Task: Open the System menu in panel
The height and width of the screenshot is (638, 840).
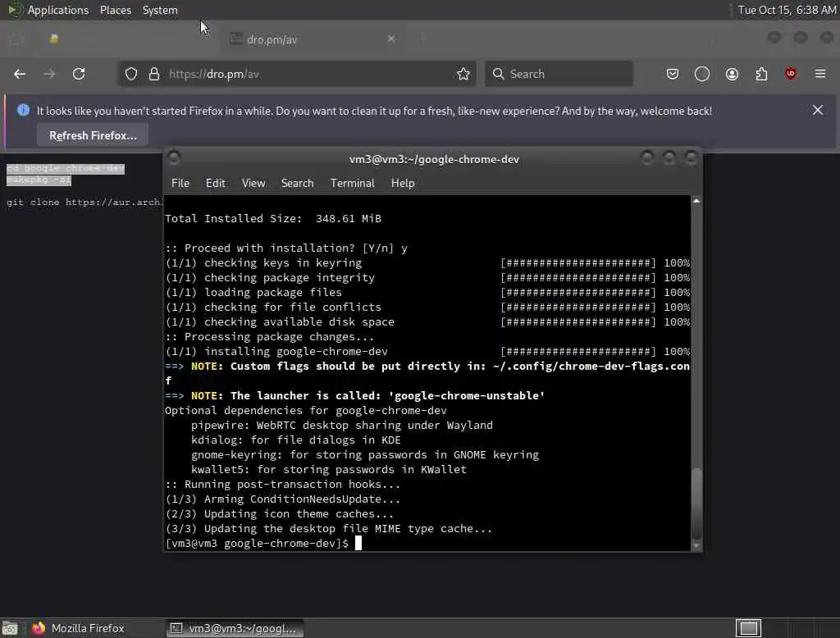Action: point(160,10)
